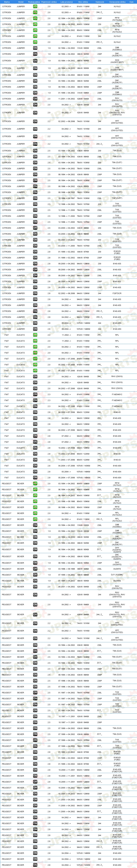Screen dimensions: 137x868
Task: Click petrol icon of Peugeot 03.1994->09.1996 80kW row
Action: click(35, 502)
